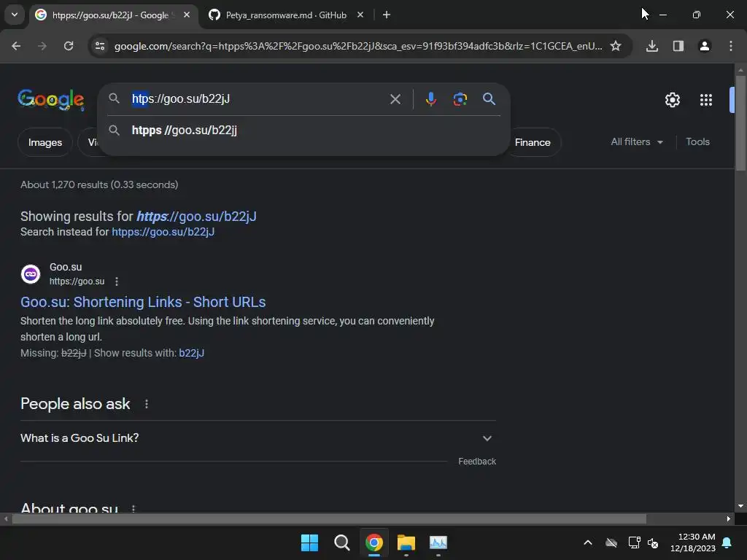Viewport: 747px width, 560px height.
Task: Open Windows taskbar search
Action: (341, 542)
